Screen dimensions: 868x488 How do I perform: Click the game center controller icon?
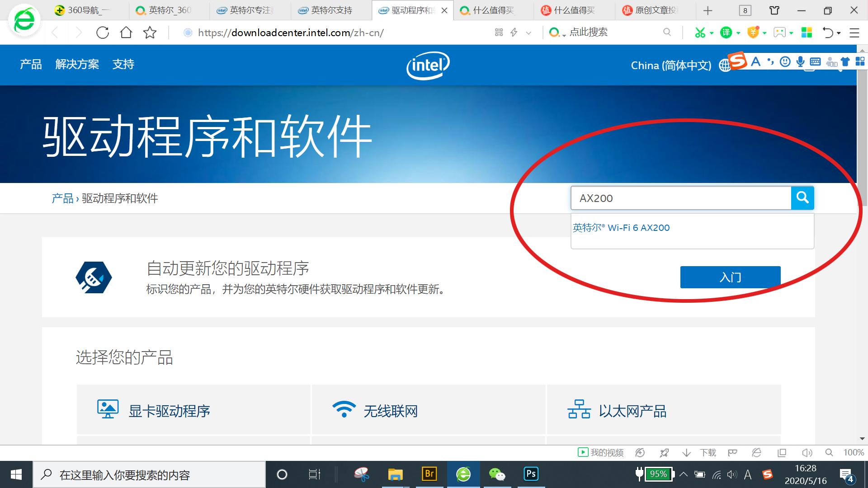pyautogui.click(x=780, y=33)
